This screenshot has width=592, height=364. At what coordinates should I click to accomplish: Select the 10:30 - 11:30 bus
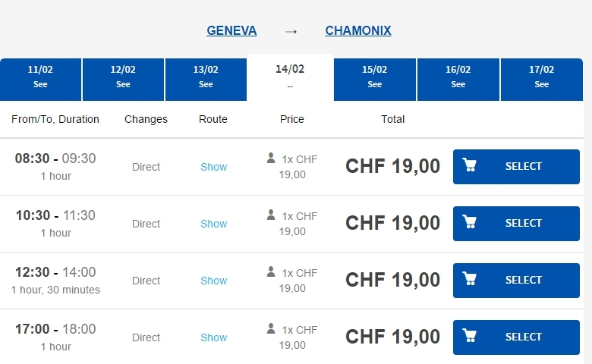[x=516, y=224]
